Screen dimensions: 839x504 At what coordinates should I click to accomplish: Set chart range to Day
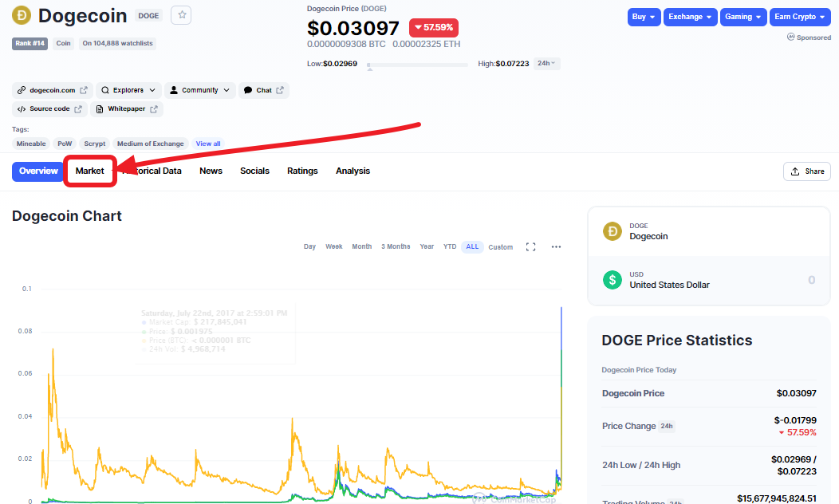(x=309, y=246)
